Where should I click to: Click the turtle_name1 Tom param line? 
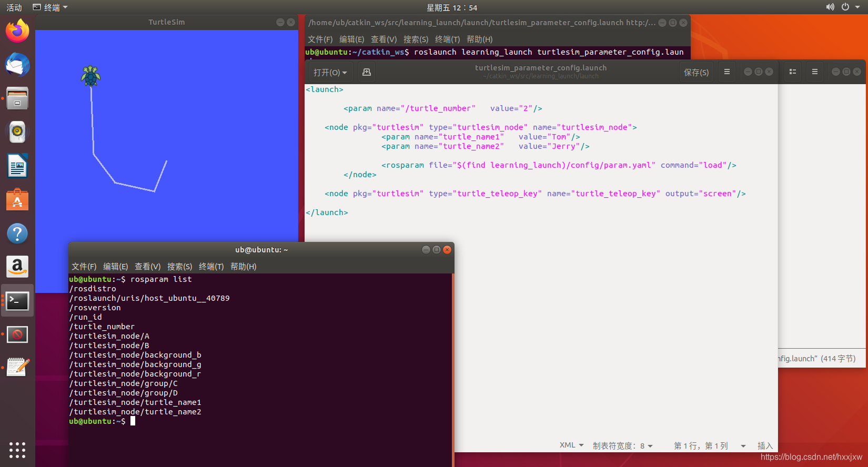(x=481, y=137)
